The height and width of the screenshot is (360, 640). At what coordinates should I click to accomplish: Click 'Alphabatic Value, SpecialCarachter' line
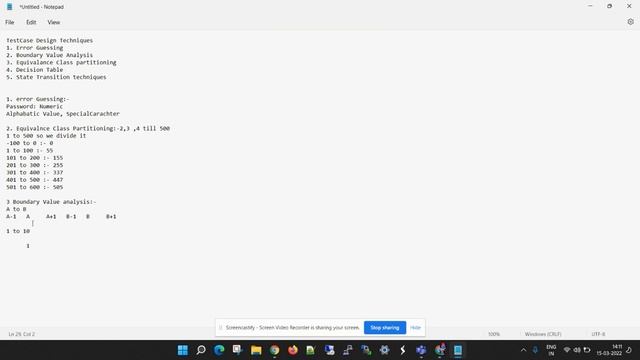tap(63, 114)
